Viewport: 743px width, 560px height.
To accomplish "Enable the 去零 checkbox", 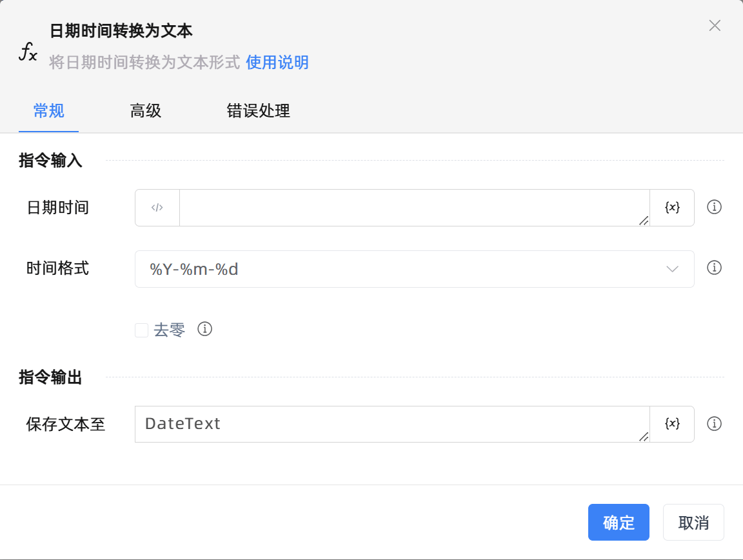I will pos(142,330).
